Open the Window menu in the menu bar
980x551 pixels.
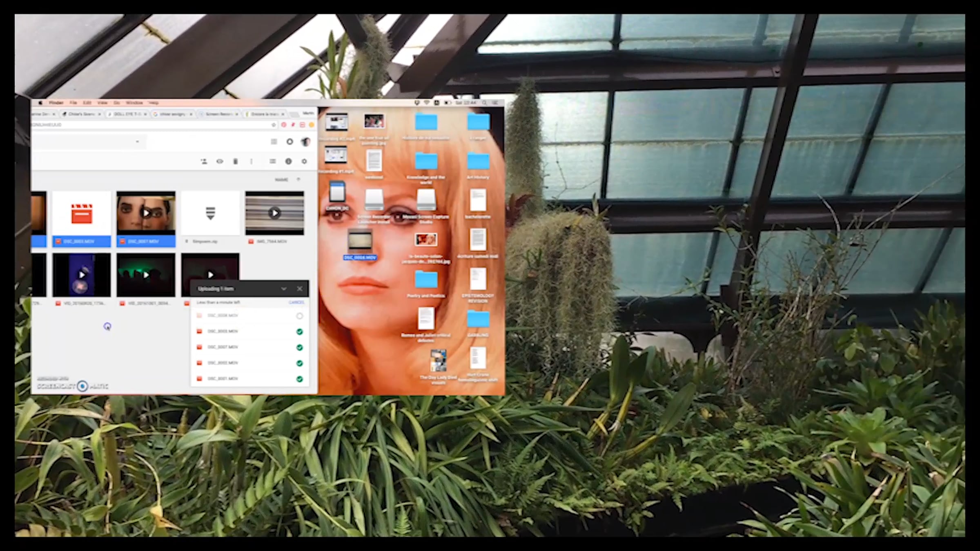[134, 103]
